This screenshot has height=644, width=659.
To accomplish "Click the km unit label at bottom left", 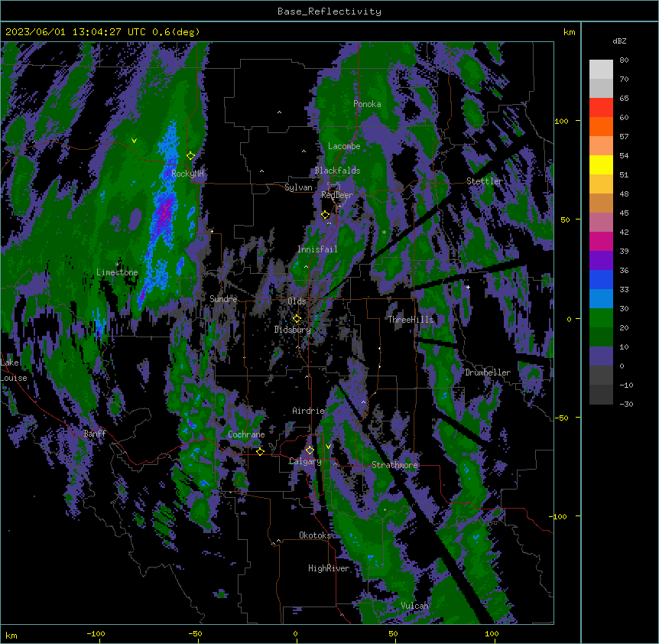I will [x=11, y=635].
